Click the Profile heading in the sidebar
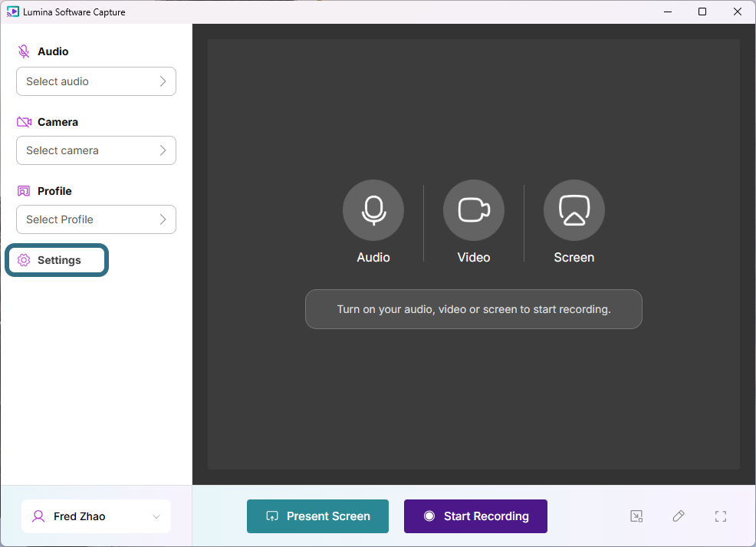This screenshot has height=547, width=756. click(54, 191)
